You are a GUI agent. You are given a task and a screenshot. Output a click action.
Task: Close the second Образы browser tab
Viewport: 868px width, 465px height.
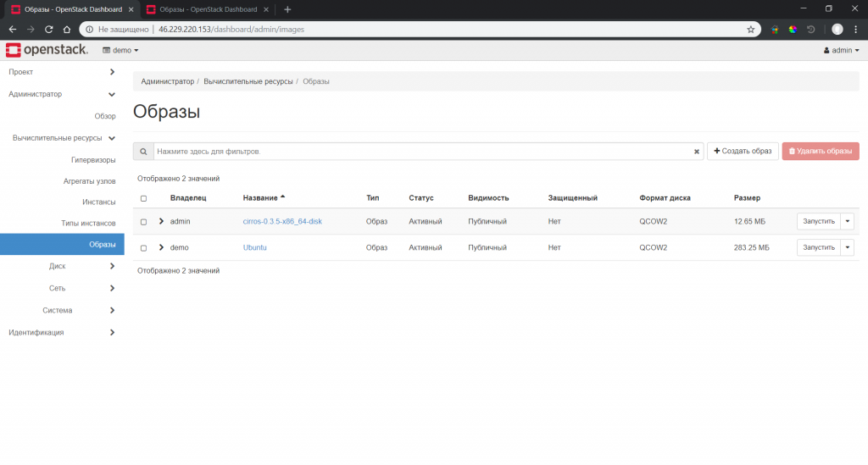266,9
